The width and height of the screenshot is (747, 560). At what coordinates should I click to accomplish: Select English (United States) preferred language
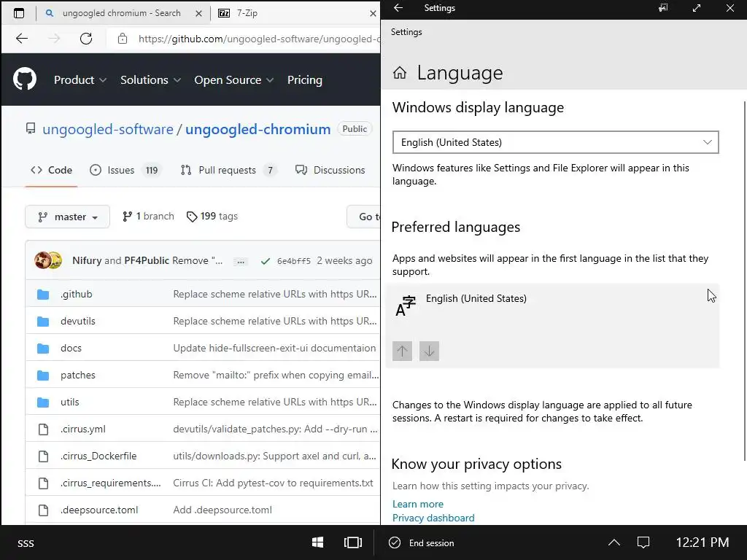(x=553, y=326)
